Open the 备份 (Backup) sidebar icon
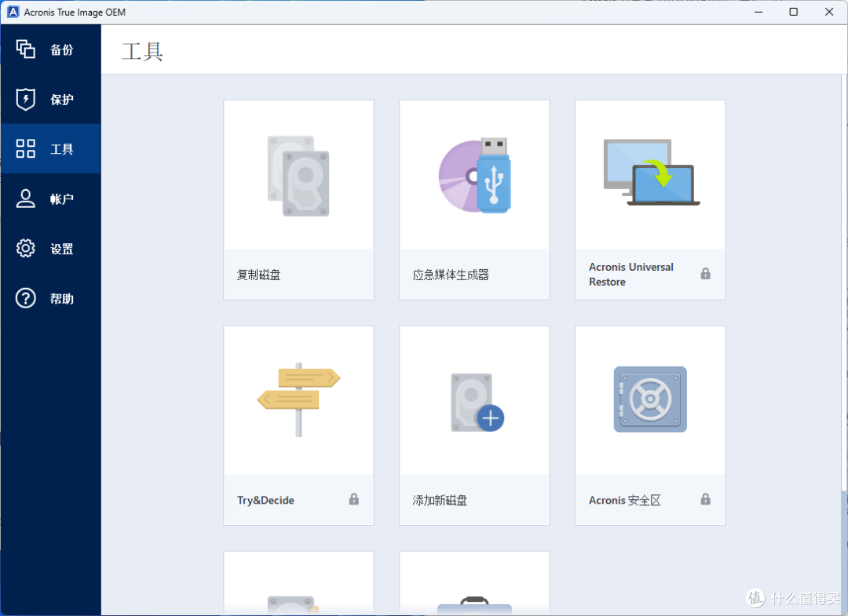This screenshot has height=616, width=848. pos(25,49)
